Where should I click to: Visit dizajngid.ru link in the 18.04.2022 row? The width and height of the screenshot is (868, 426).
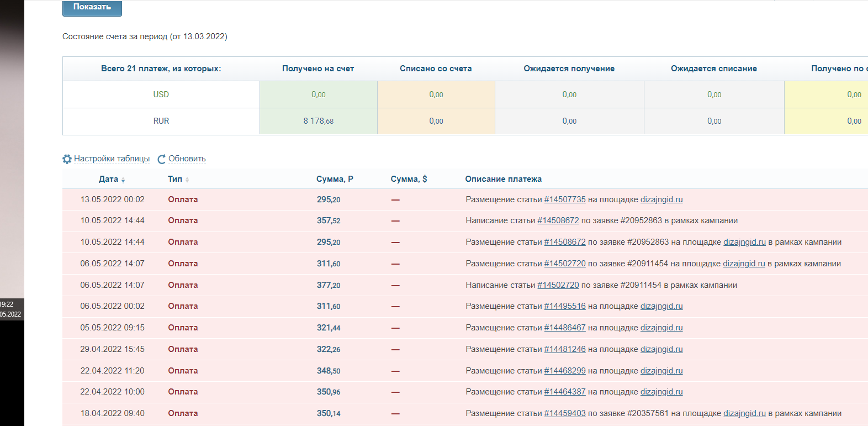click(744, 413)
